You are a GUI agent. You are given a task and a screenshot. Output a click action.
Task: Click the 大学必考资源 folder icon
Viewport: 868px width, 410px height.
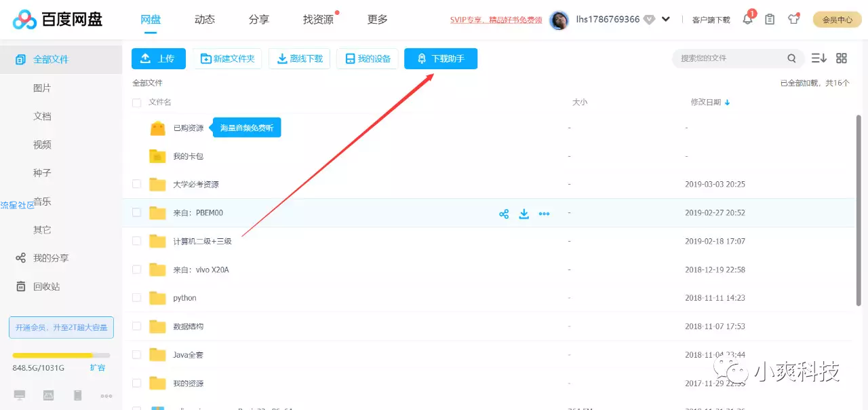pos(157,185)
